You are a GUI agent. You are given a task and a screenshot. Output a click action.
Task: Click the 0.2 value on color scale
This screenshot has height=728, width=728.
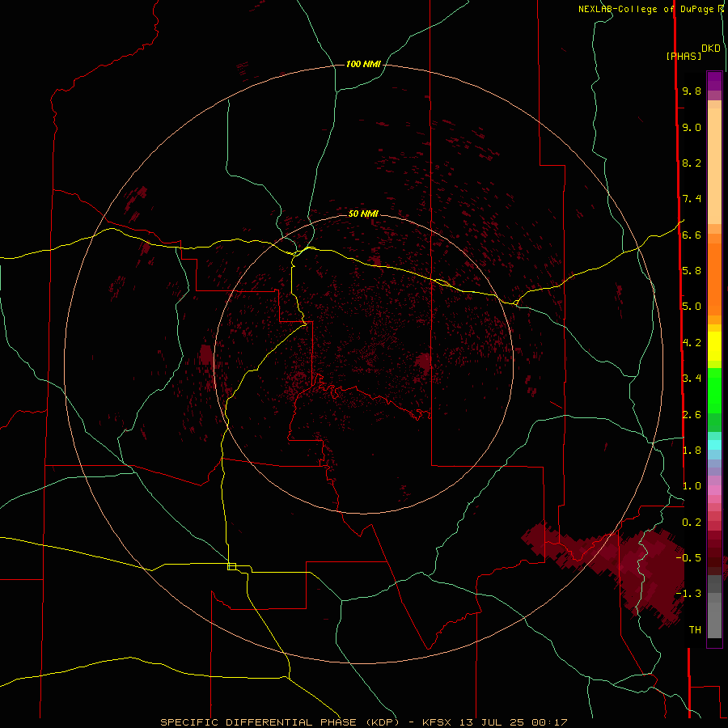click(692, 522)
